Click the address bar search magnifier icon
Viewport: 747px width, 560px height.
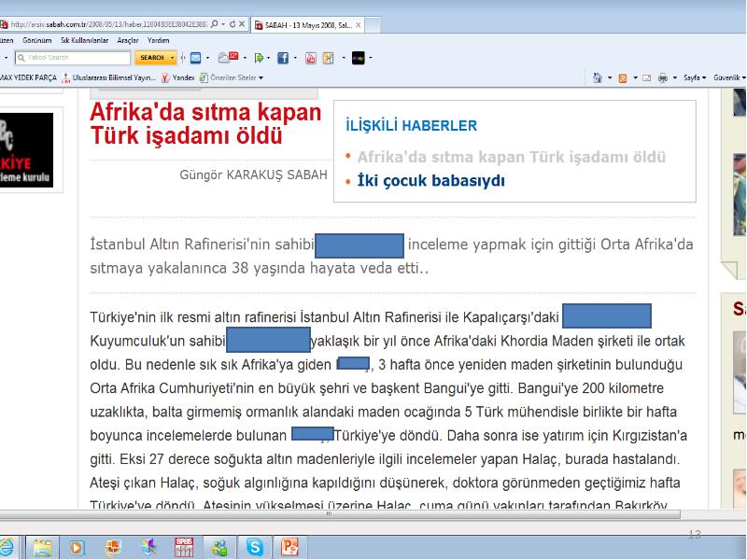(214, 24)
